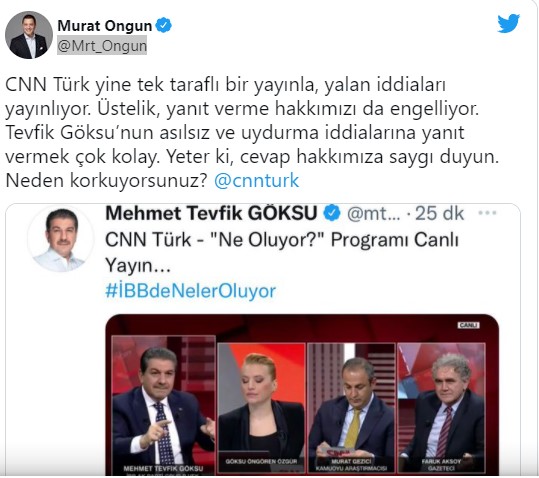Click the Twitter bird logo

[x=508, y=23]
